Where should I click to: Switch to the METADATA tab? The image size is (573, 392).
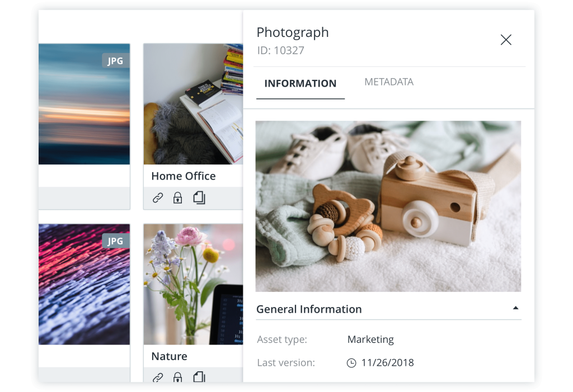tap(389, 82)
